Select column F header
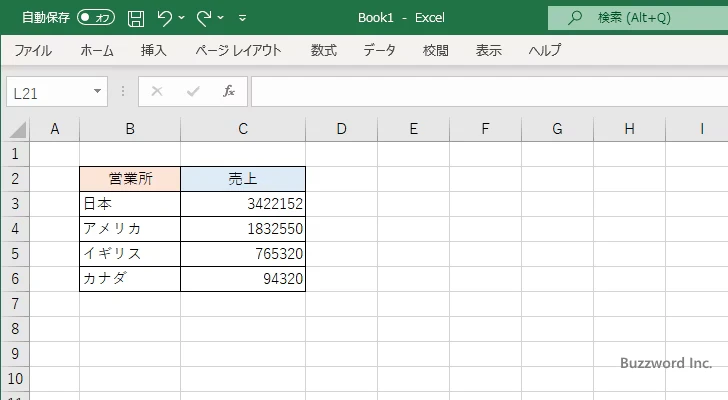This screenshot has width=728, height=400. click(x=485, y=129)
